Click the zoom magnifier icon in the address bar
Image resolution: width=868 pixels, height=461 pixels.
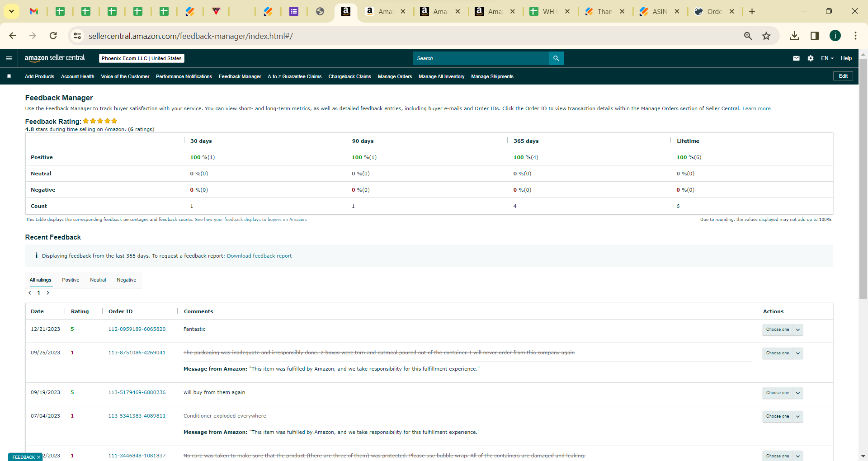pyautogui.click(x=748, y=36)
